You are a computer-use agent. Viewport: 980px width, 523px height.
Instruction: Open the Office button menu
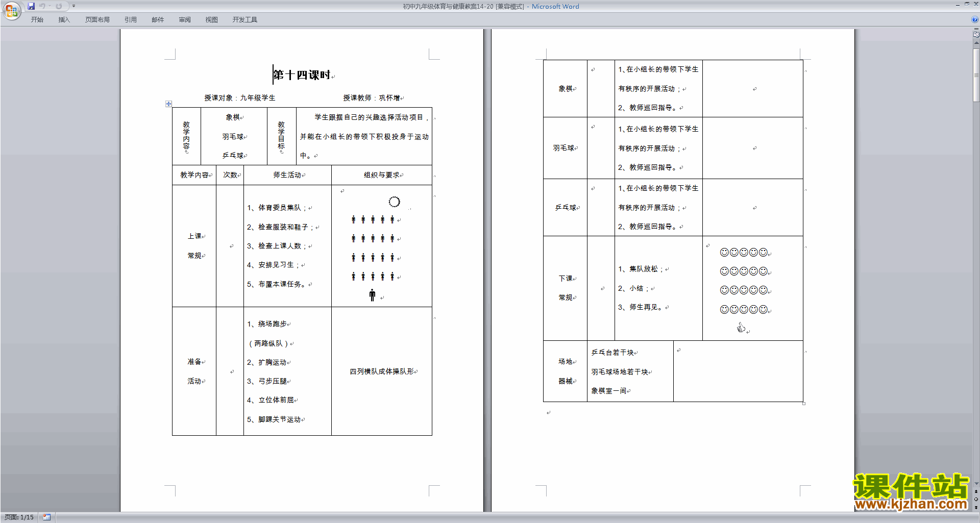pyautogui.click(x=11, y=10)
